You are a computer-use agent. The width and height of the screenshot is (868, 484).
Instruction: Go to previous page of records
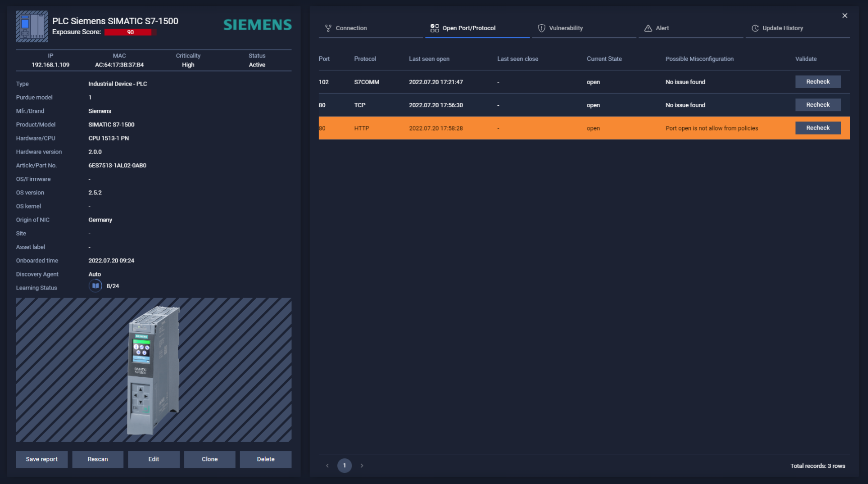tap(327, 465)
